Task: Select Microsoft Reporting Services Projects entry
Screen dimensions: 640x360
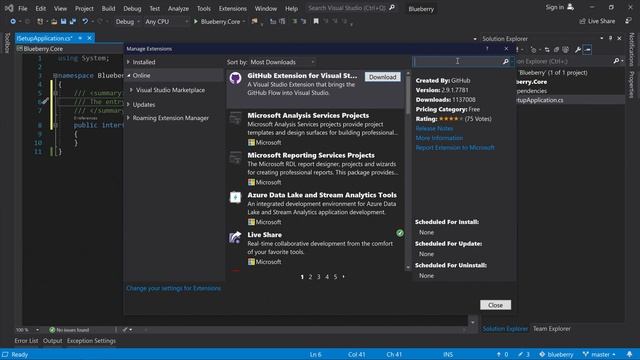Action: pyautogui.click(x=316, y=168)
